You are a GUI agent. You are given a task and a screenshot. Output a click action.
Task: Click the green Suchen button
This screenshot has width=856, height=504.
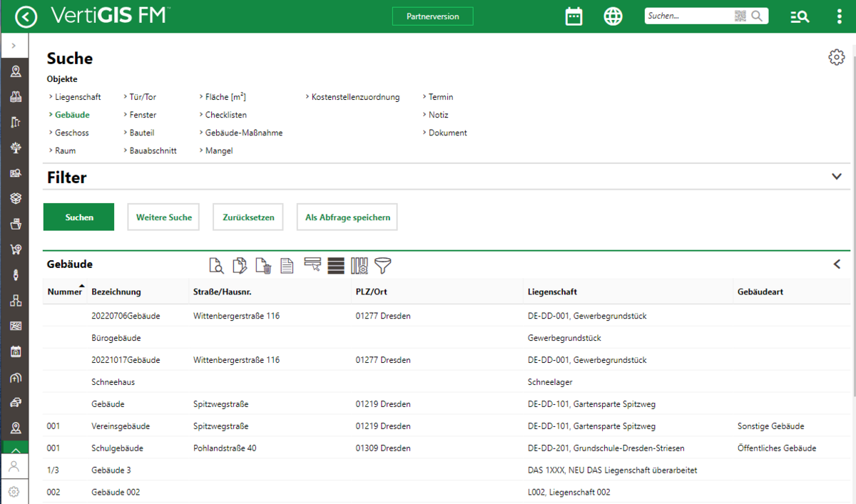click(x=79, y=217)
